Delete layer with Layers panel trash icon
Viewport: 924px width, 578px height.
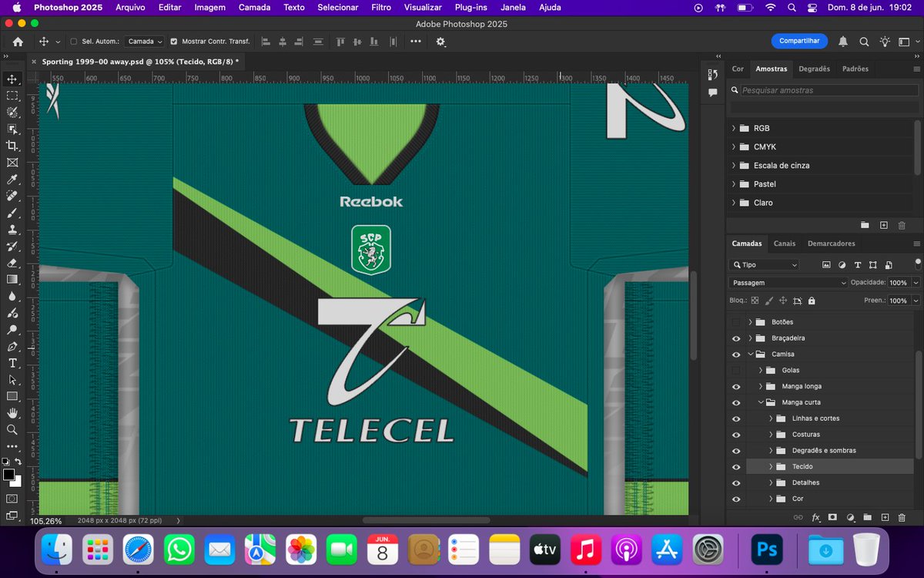(x=902, y=517)
